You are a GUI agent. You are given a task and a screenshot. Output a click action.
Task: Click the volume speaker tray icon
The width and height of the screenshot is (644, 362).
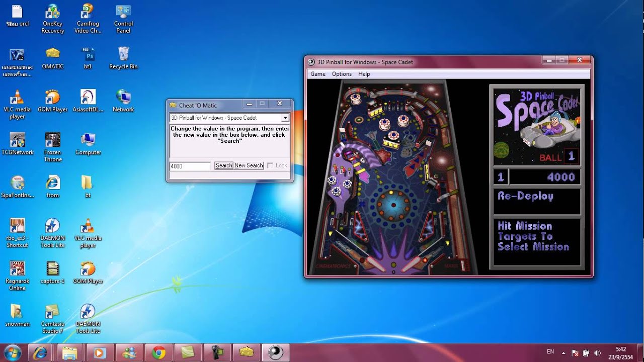pos(597,353)
